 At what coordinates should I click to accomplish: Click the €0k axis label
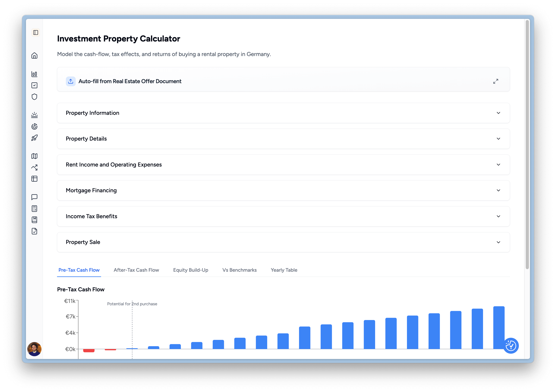coord(70,349)
